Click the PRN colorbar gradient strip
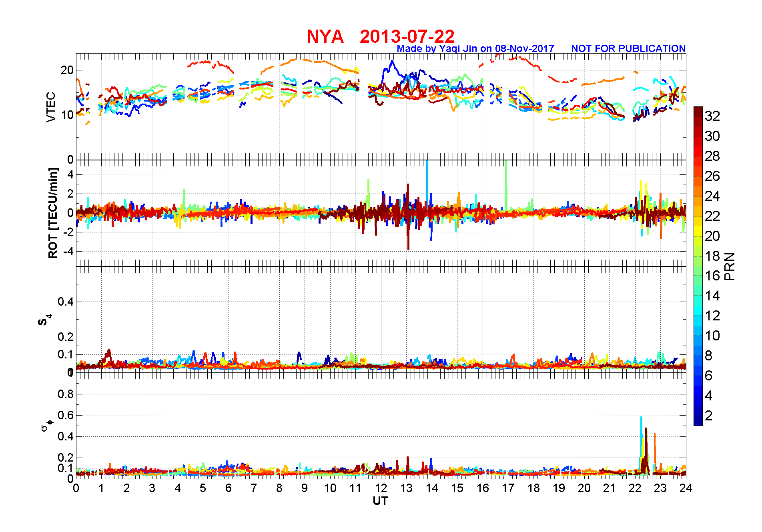The height and width of the screenshot is (532, 762). click(x=698, y=266)
